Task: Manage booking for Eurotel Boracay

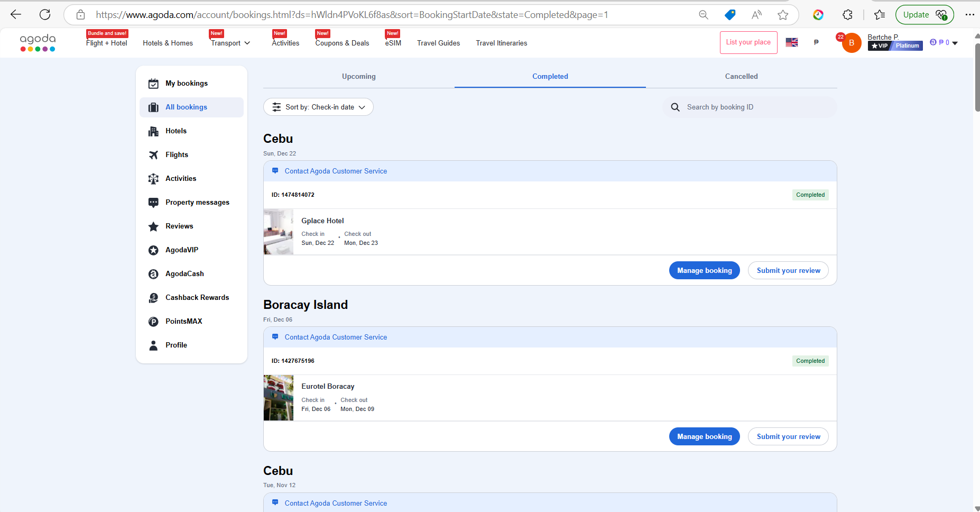Action: [x=705, y=436]
